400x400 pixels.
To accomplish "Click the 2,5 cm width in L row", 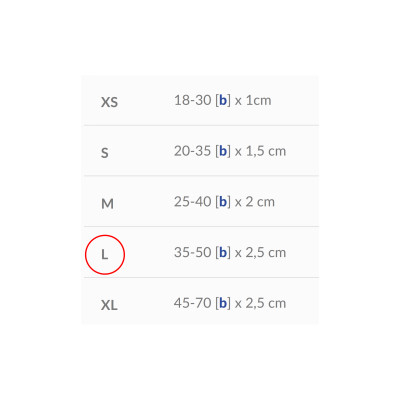I will point(266,253).
